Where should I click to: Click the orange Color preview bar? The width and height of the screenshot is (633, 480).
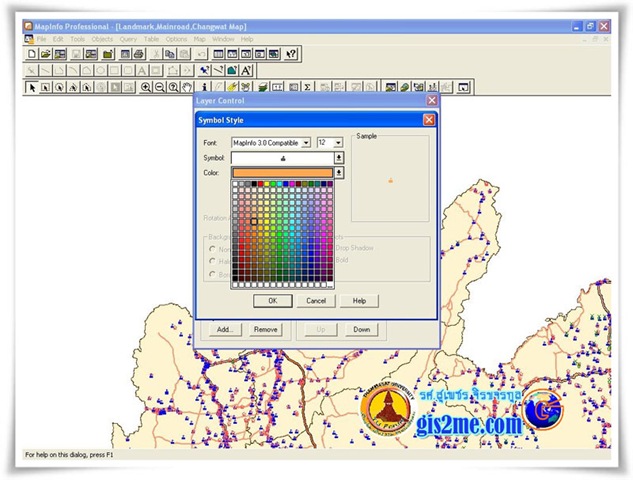pyautogui.click(x=283, y=173)
